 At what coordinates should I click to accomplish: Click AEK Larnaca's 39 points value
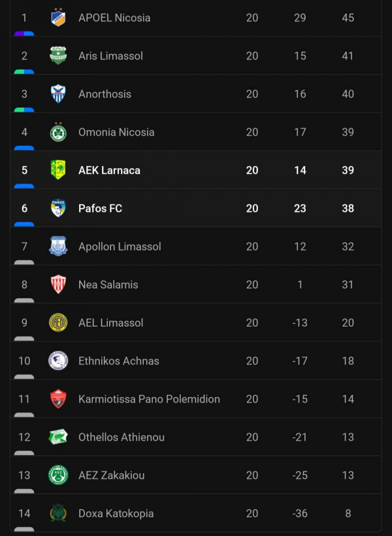click(x=348, y=170)
